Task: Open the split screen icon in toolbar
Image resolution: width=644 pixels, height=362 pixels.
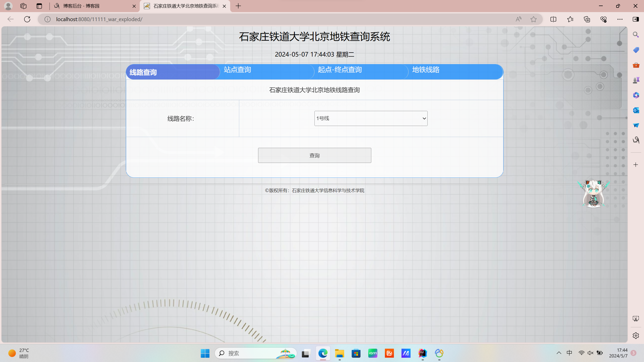Action: (x=553, y=19)
